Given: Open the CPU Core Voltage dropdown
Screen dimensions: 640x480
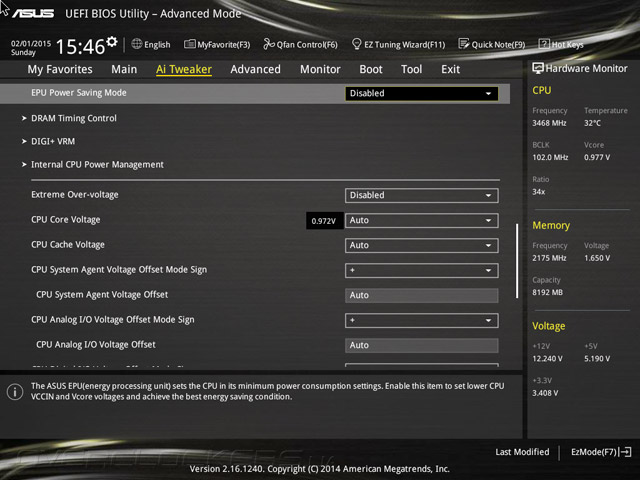Looking at the screenshot, I should [421, 220].
